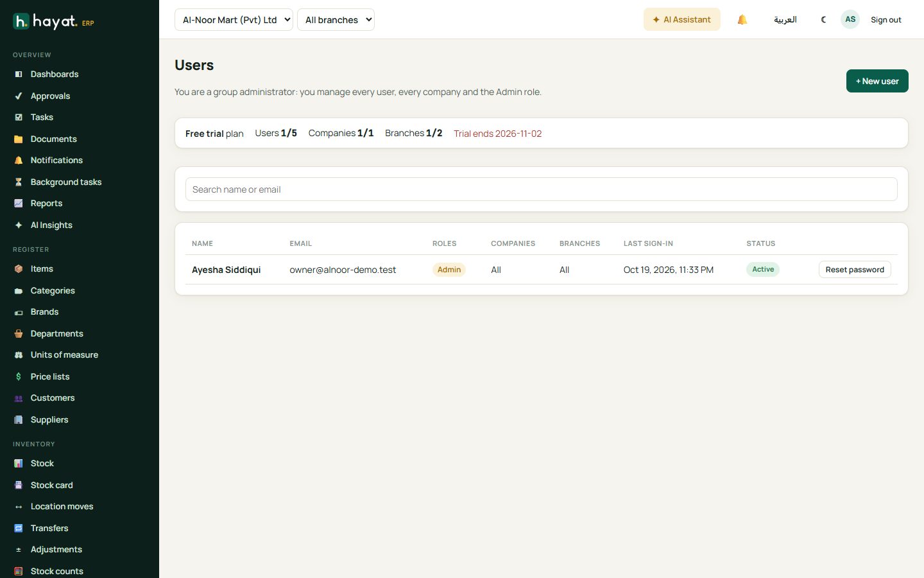
Task: Open Units of measure page
Action: (64, 355)
